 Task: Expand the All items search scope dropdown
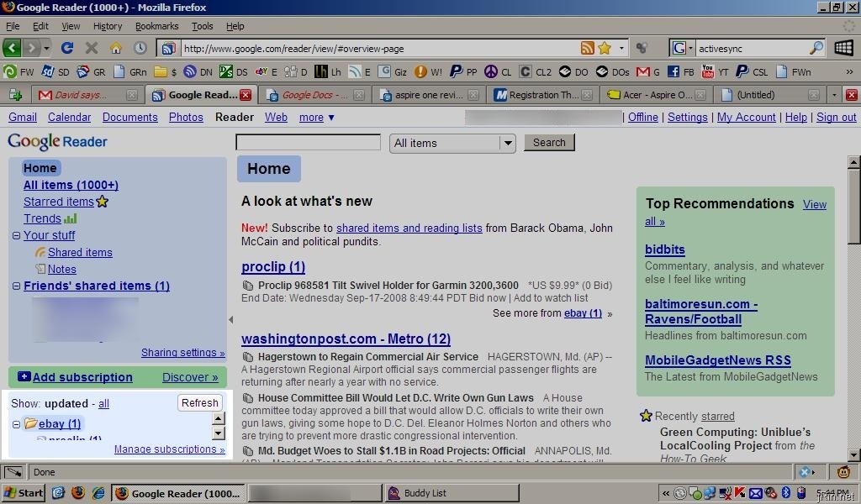tap(507, 143)
